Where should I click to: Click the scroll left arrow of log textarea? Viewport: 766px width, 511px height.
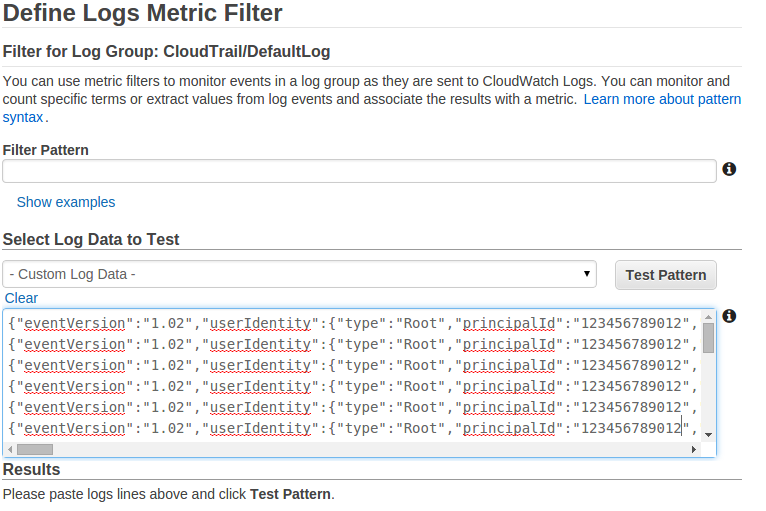10,449
